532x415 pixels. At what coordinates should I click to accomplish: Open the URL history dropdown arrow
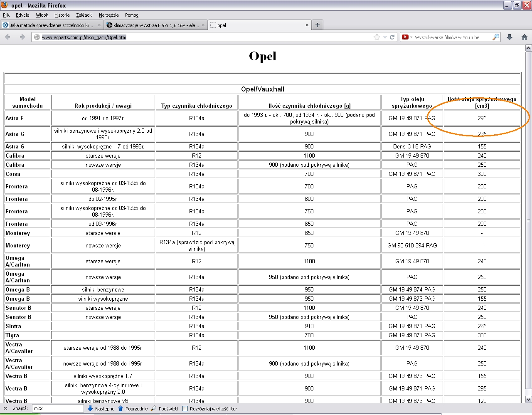[x=385, y=37]
